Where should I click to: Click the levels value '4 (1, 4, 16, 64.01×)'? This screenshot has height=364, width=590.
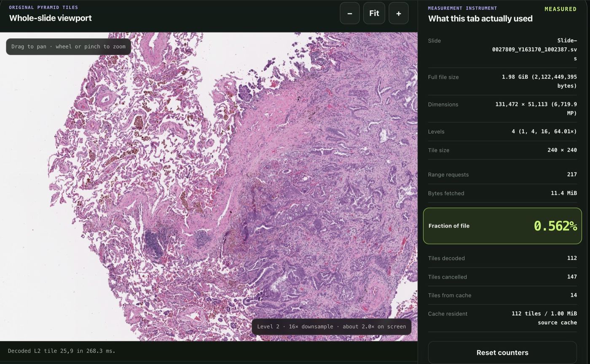pyautogui.click(x=544, y=131)
